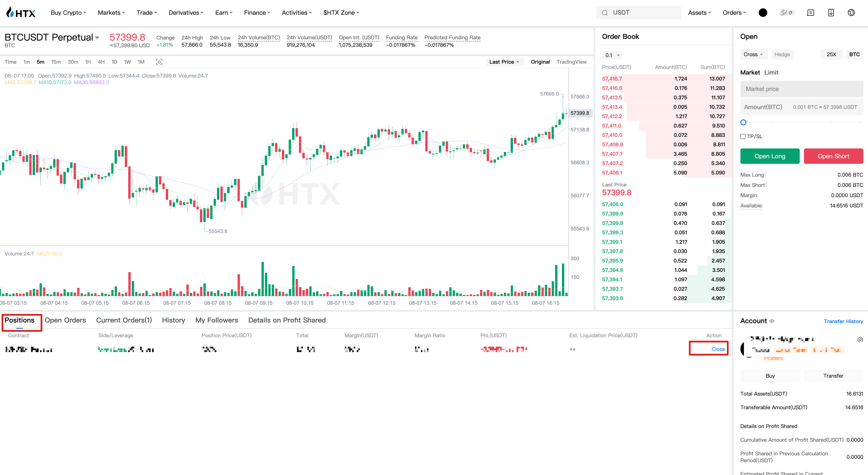
Task: Click the coupon rewards icon
Action: point(787,12)
